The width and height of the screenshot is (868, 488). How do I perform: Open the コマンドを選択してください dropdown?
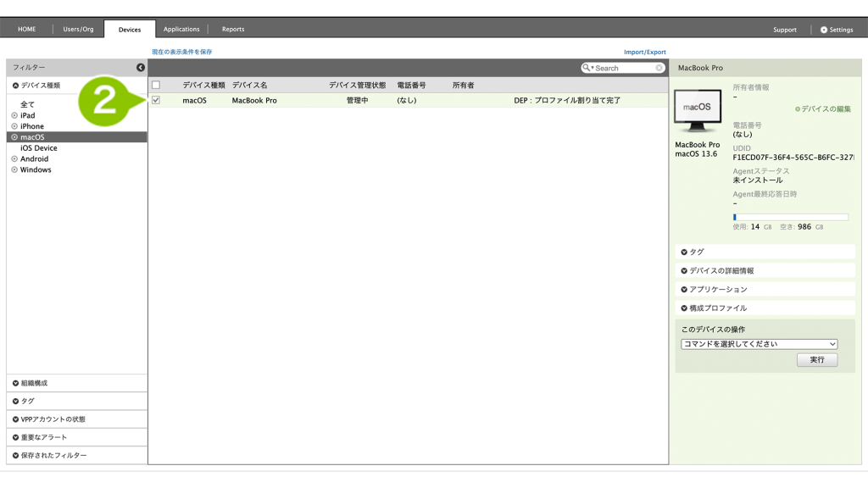click(759, 344)
